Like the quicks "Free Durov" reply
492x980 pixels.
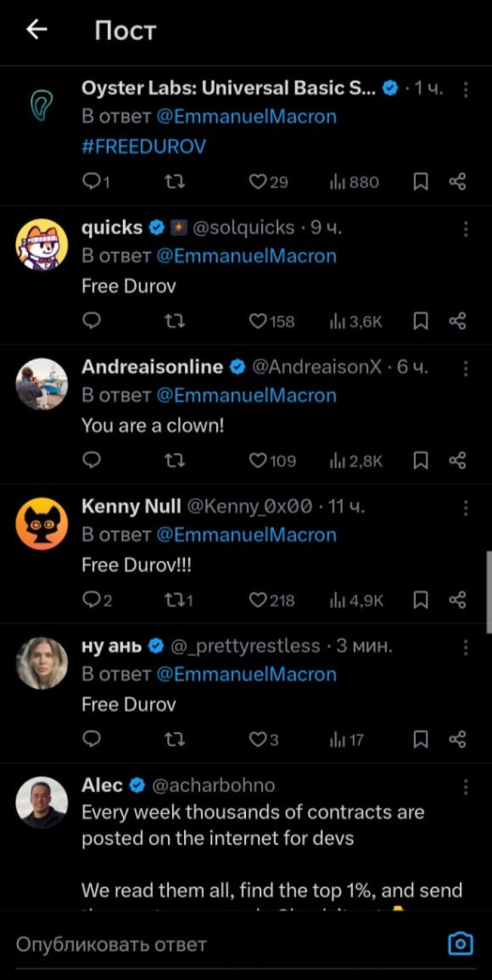[x=258, y=322]
